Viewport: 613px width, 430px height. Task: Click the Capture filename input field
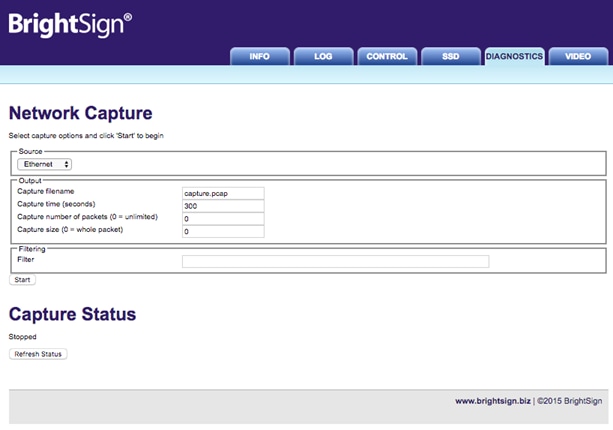point(223,193)
